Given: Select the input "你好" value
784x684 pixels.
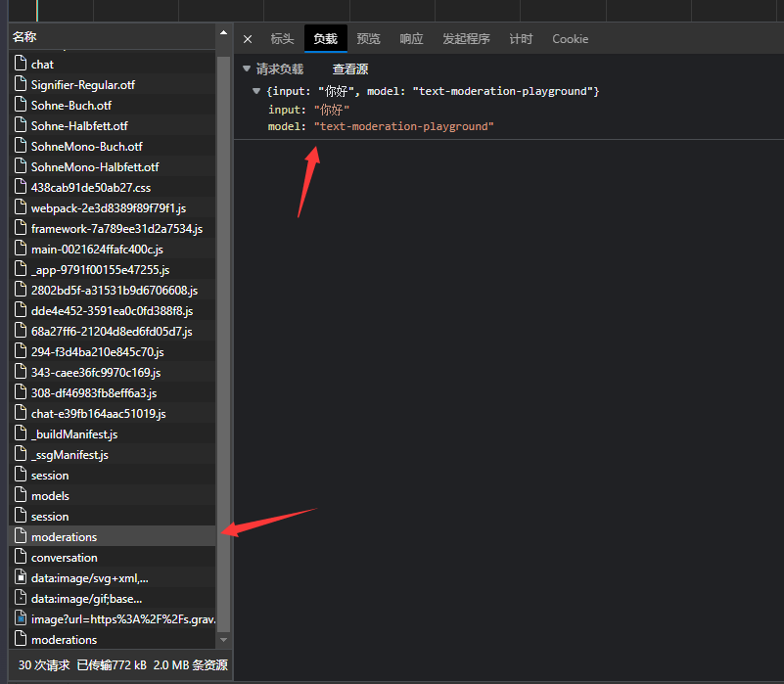Looking at the screenshot, I should pyautogui.click(x=332, y=110).
